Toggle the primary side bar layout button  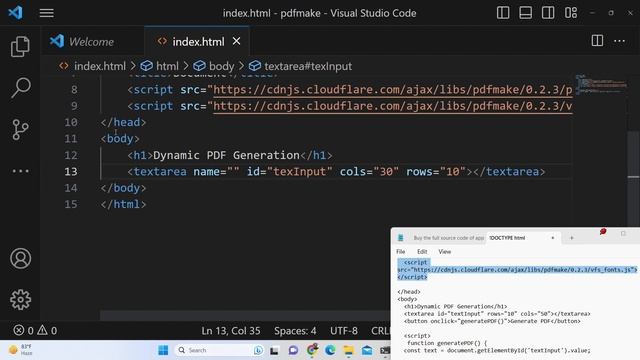tap(503, 13)
